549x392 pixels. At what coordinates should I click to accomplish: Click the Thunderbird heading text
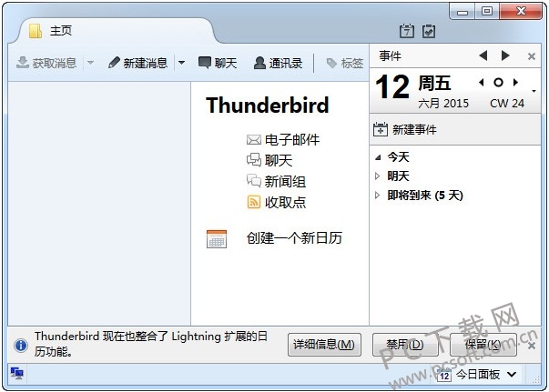(268, 106)
